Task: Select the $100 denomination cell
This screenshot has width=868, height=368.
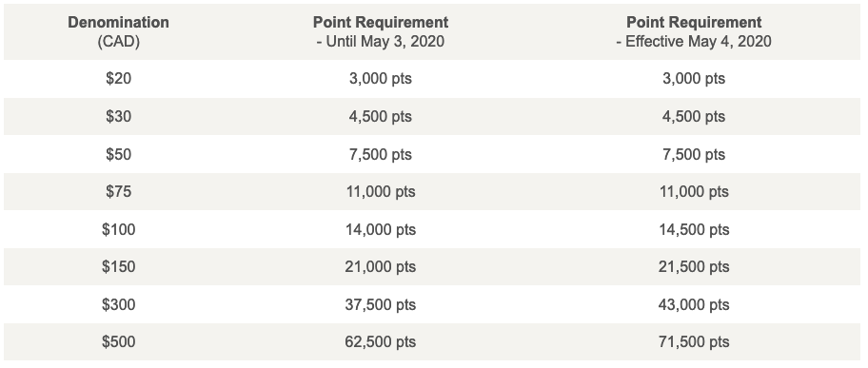Action: (x=118, y=229)
